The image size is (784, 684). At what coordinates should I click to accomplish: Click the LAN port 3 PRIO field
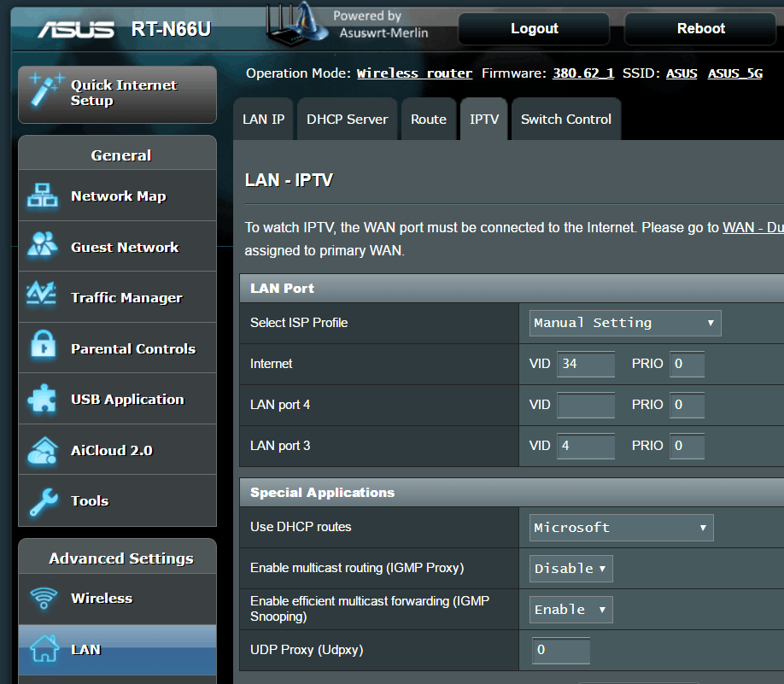pyautogui.click(x=687, y=446)
